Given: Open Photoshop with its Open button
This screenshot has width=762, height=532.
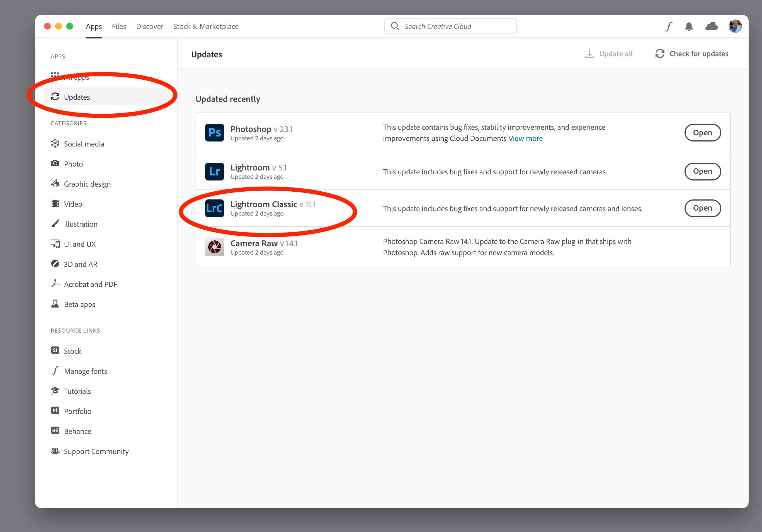Looking at the screenshot, I should click(x=702, y=133).
